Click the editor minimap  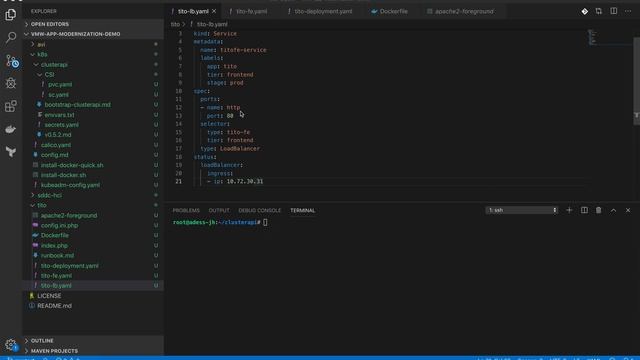(x=610, y=37)
